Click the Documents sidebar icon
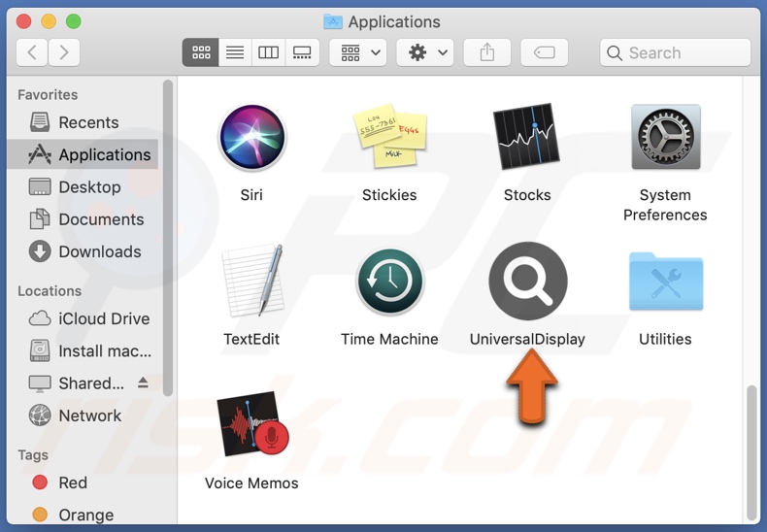Image resolution: width=767 pixels, height=532 pixels. tap(40, 219)
